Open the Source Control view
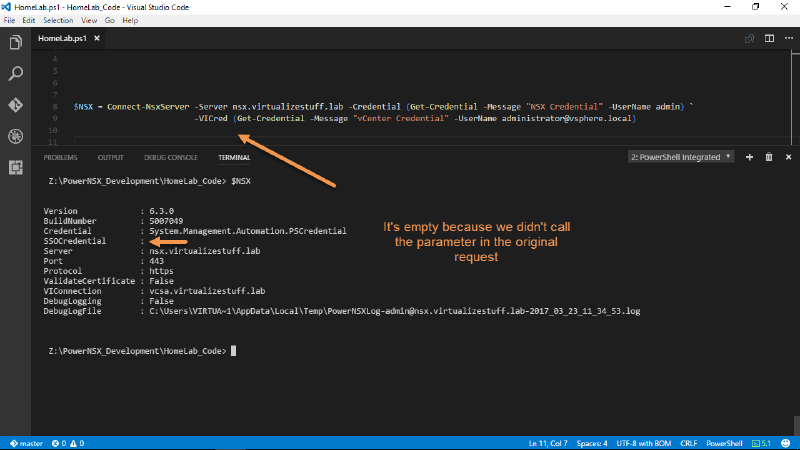800x450 pixels. click(x=15, y=105)
